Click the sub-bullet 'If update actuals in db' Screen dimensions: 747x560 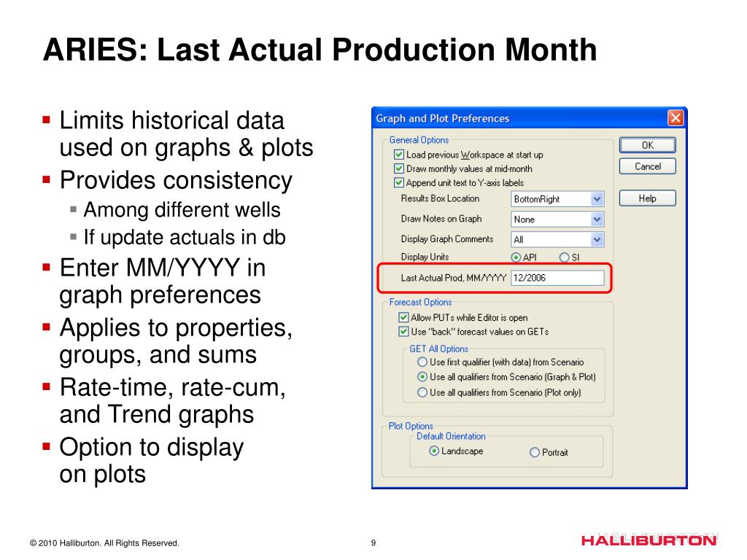[x=185, y=237]
